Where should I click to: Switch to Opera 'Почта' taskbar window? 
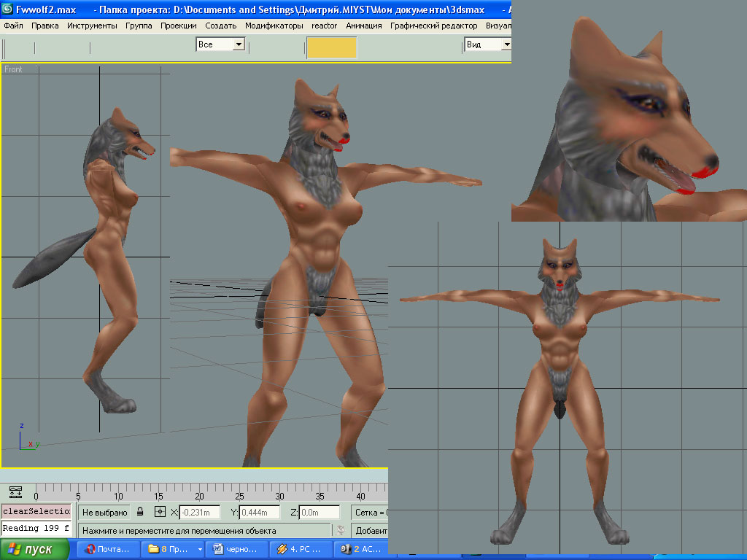108,549
